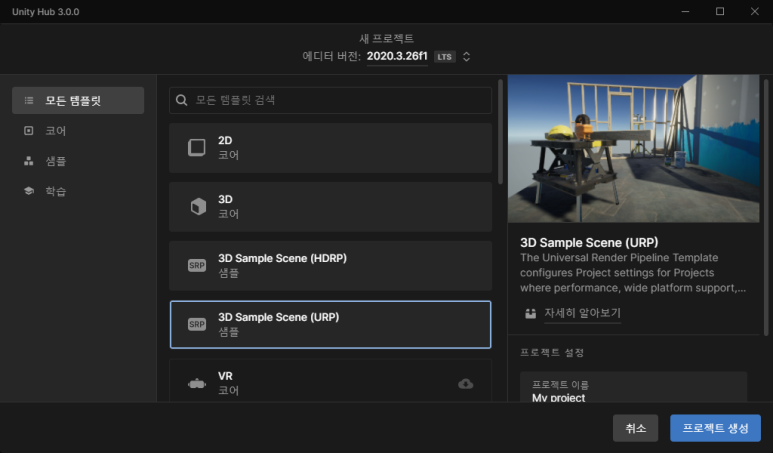Select the 코어 category
This screenshot has width=773, height=453.
point(78,131)
